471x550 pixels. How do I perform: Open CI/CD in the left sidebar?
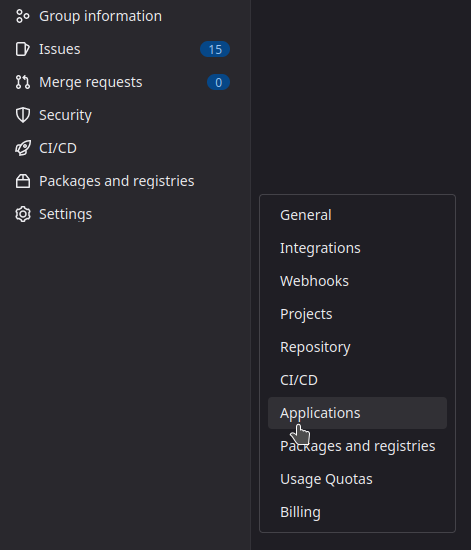click(x=58, y=148)
